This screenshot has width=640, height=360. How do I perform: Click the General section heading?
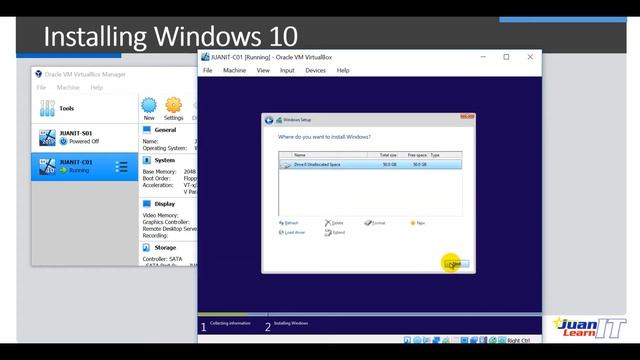click(x=165, y=130)
